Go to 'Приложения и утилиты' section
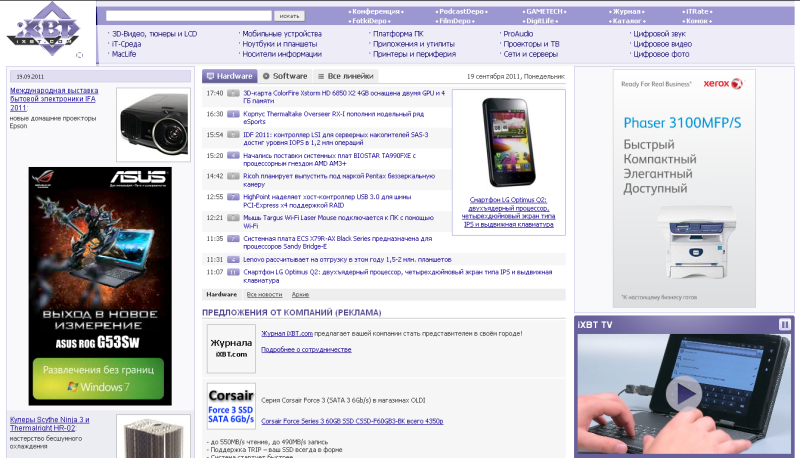The height and width of the screenshot is (458, 800). [414, 44]
